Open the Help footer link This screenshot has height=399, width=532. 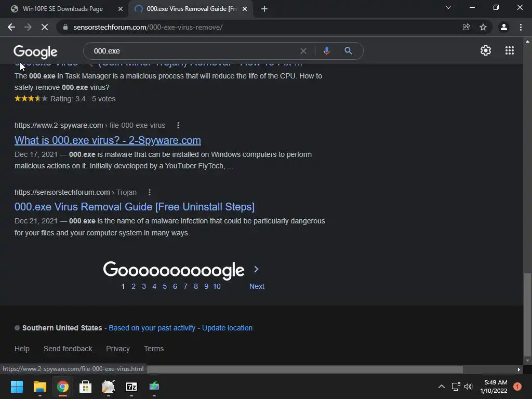pyautogui.click(x=22, y=349)
